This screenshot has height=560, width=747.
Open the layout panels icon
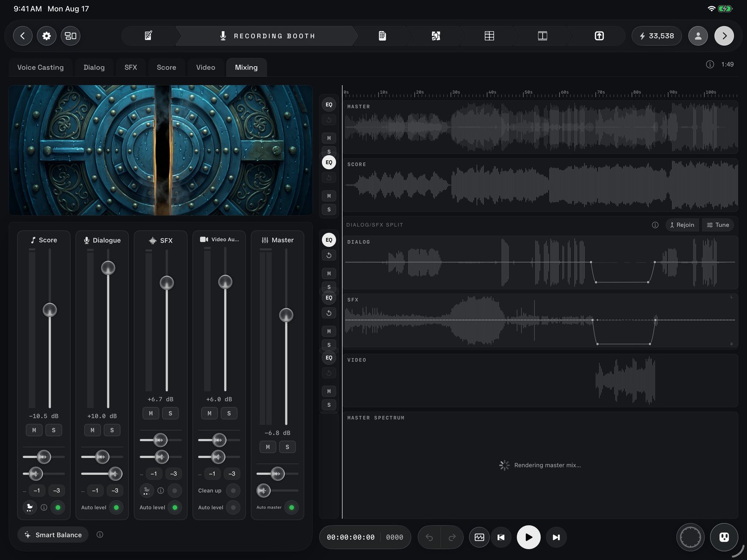[x=70, y=36]
